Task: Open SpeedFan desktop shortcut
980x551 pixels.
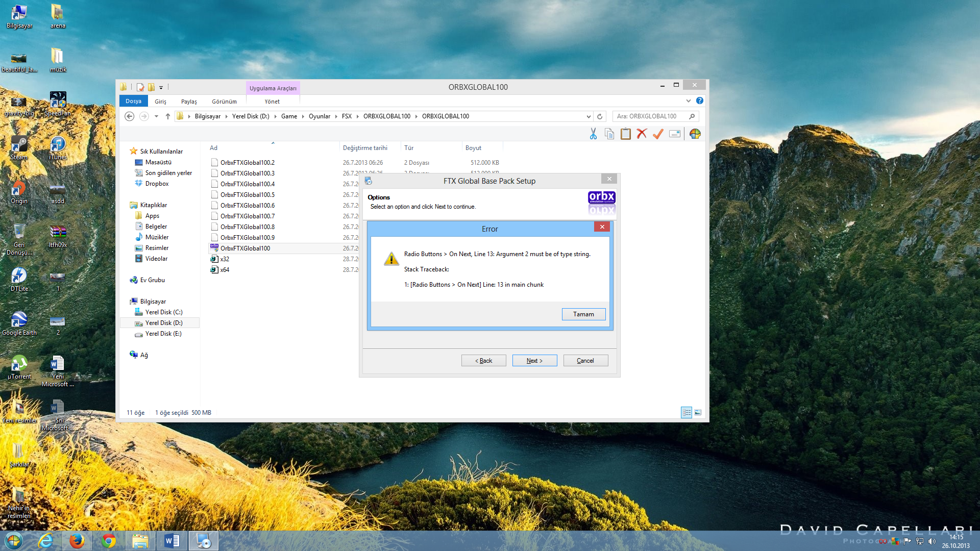Action: click(58, 104)
